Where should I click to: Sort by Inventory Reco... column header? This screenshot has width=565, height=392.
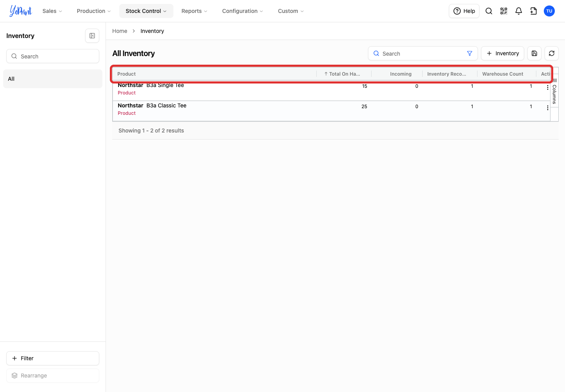pos(450,74)
